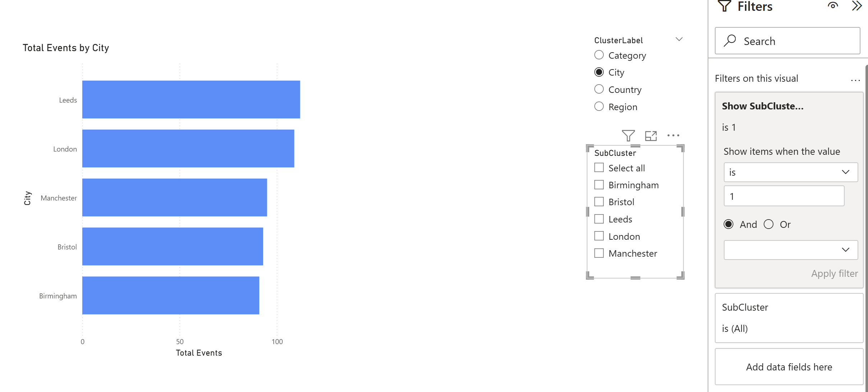Tick the Select all checkbox
This screenshot has height=392, width=868.
[x=599, y=168]
